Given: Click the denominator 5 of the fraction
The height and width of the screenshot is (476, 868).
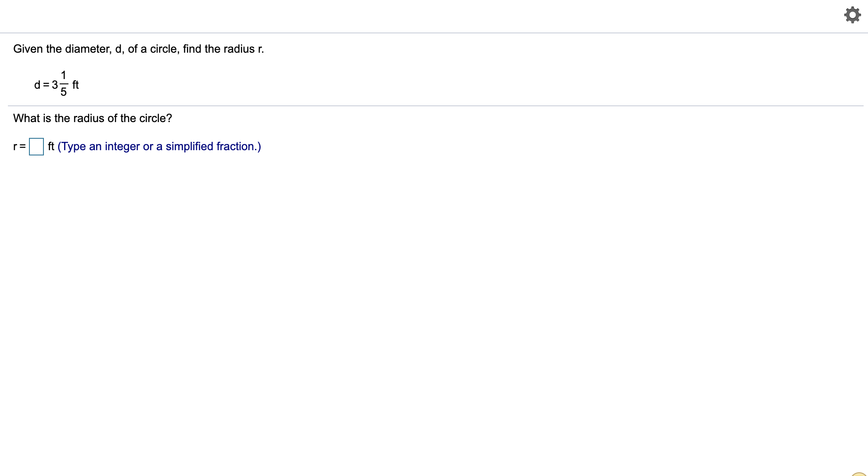Looking at the screenshot, I should [x=64, y=92].
